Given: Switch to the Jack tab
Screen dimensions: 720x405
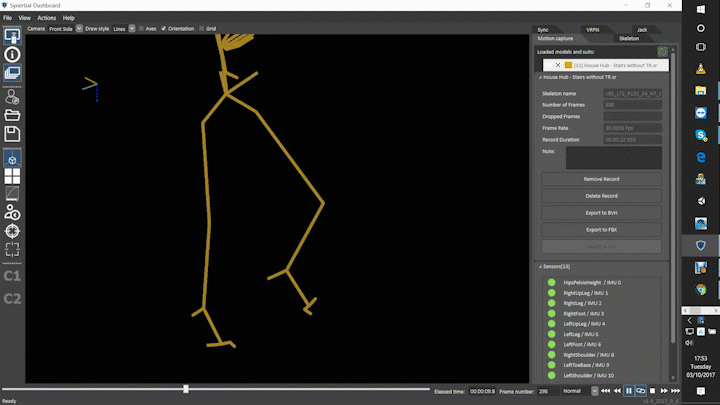Looking at the screenshot, I should pos(642,30).
